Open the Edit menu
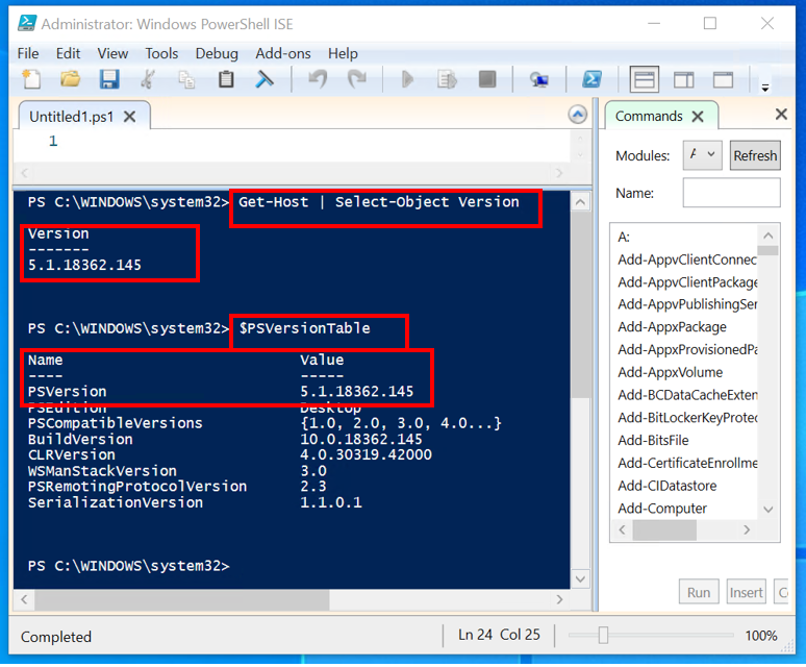This screenshot has height=667, width=806. [68, 53]
